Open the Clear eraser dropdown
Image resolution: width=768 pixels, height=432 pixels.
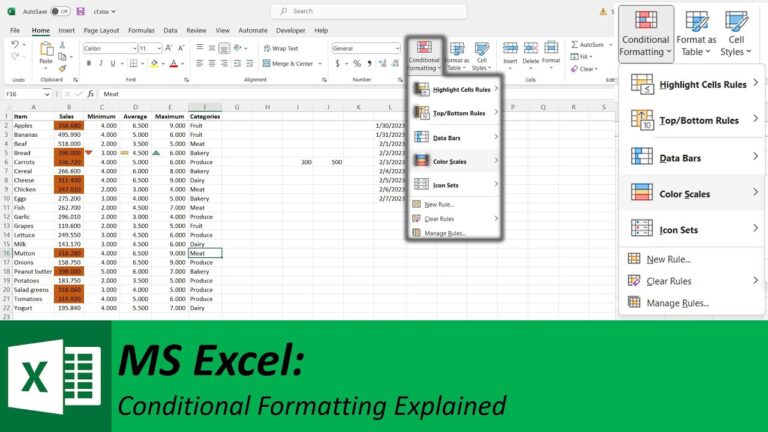[584, 69]
